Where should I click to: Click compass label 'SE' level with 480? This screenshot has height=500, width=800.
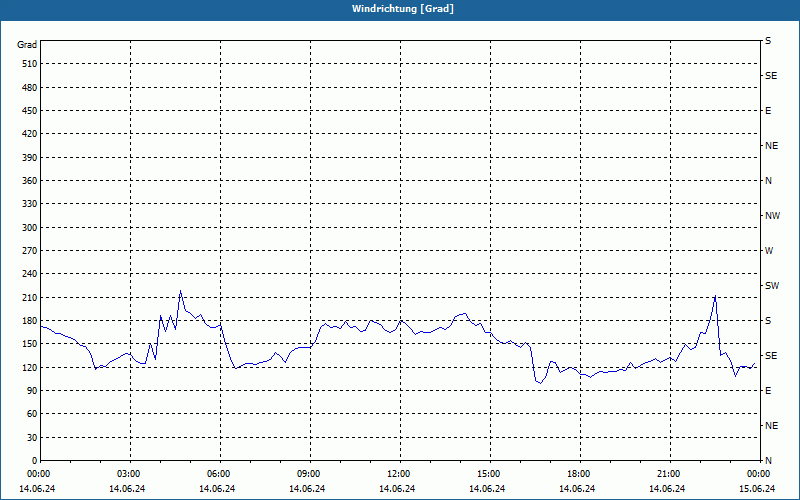771,76
